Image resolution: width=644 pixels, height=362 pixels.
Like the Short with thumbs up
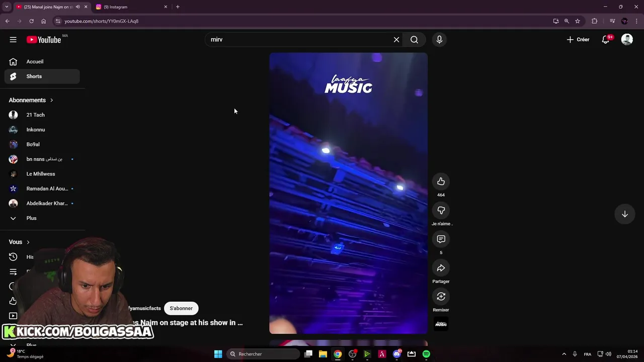(x=441, y=182)
